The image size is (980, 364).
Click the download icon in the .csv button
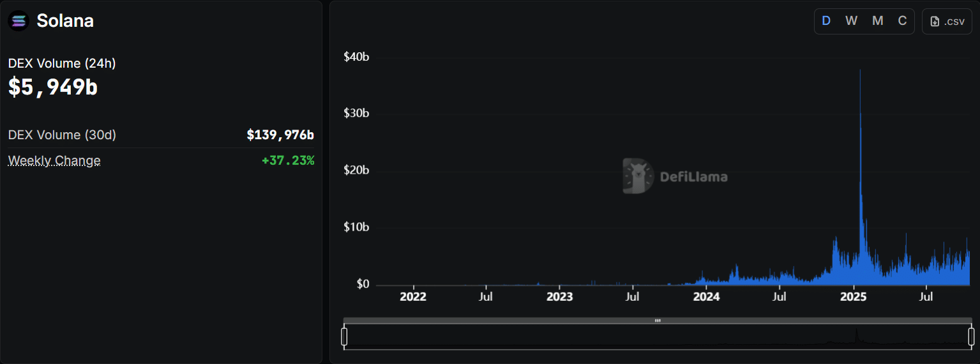(x=935, y=21)
